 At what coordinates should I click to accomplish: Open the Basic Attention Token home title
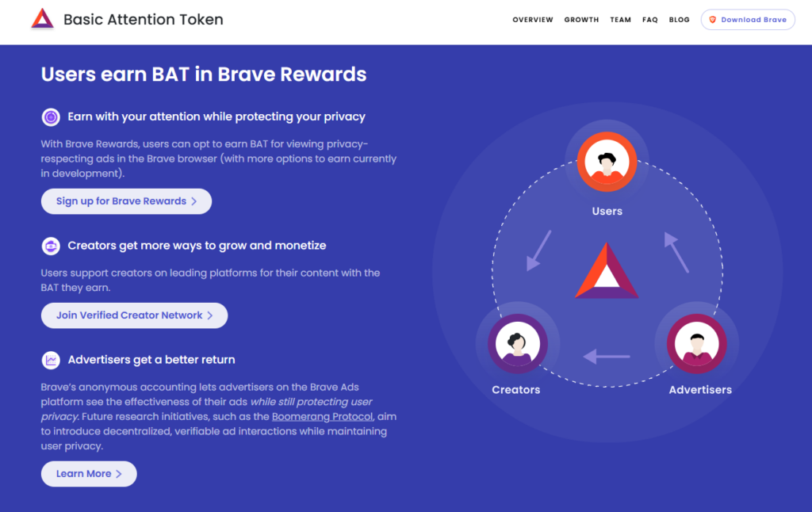click(x=144, y=20)
